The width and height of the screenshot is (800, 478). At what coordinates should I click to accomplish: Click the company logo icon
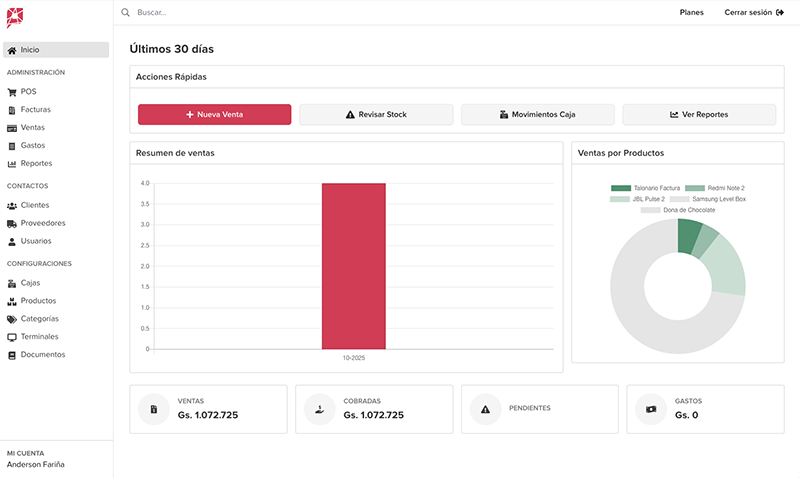coord(14,16)
